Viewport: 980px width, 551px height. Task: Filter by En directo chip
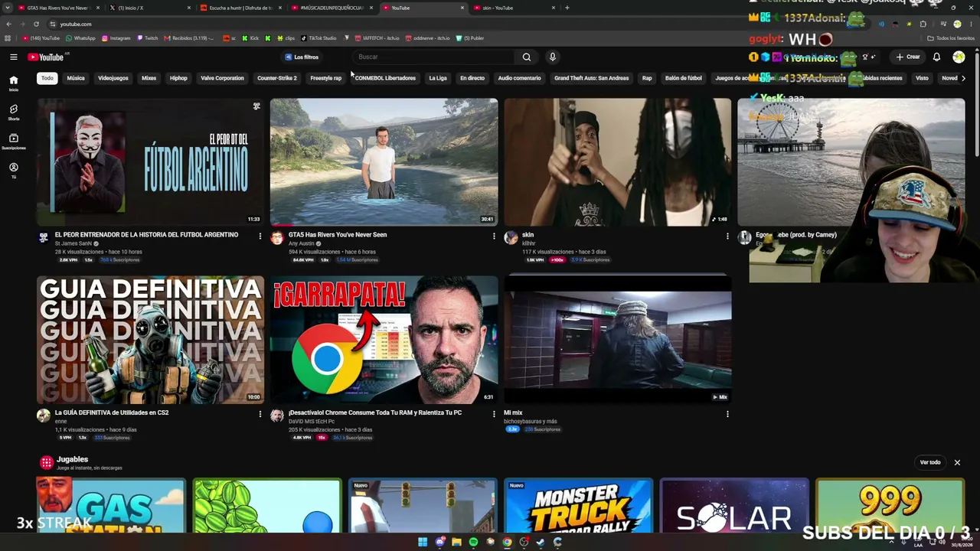point(472,78)
